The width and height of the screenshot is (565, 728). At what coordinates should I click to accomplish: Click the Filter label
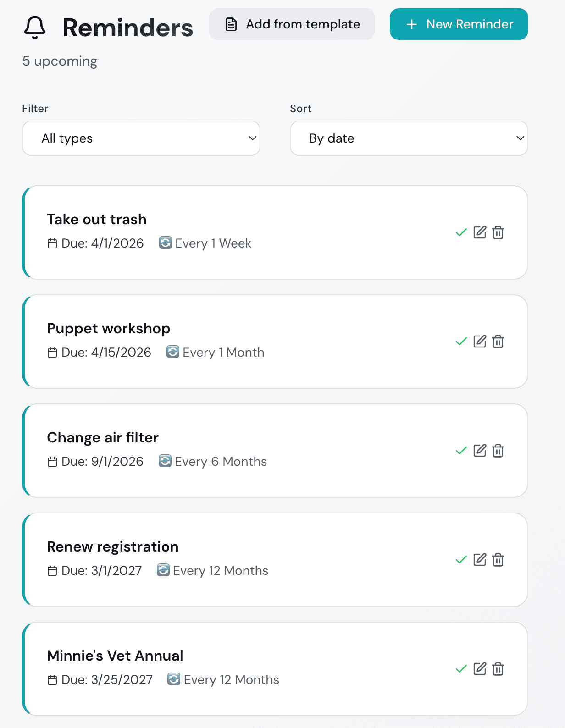35,109
